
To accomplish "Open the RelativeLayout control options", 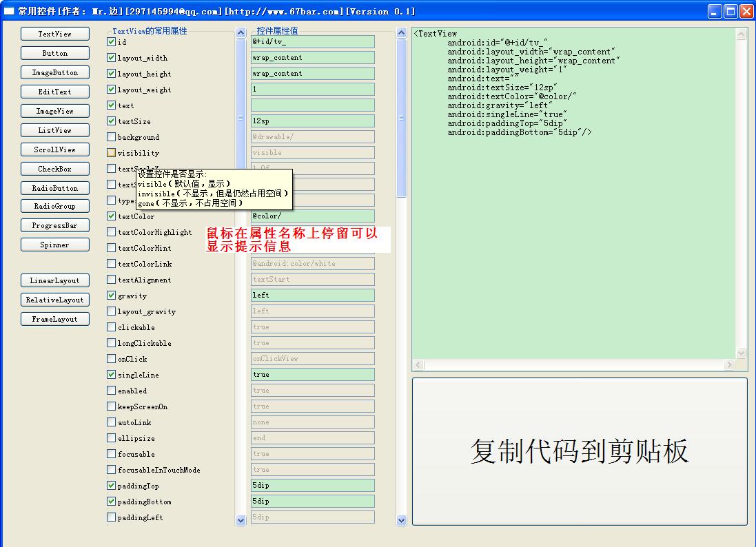I will (x=55, y=300).
